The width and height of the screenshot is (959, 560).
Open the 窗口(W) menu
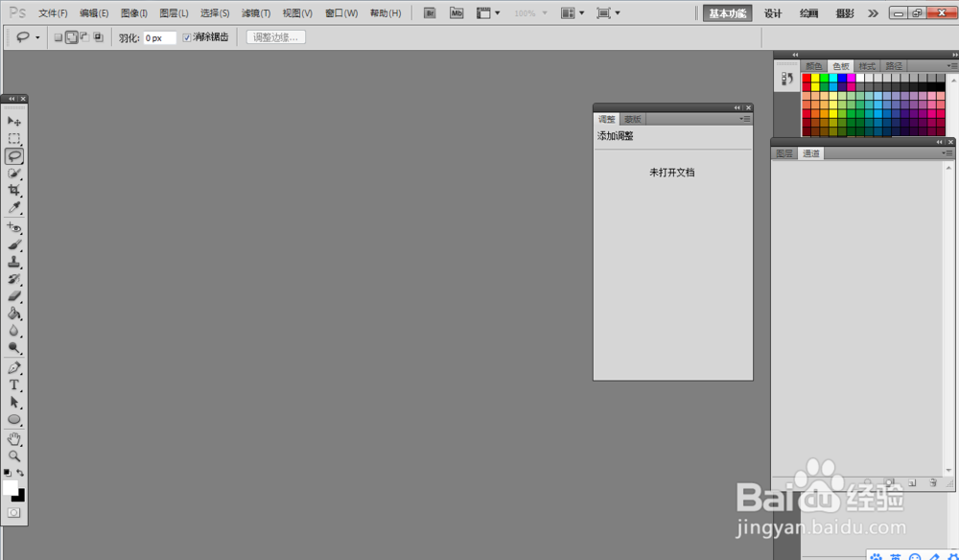point(341,12)
